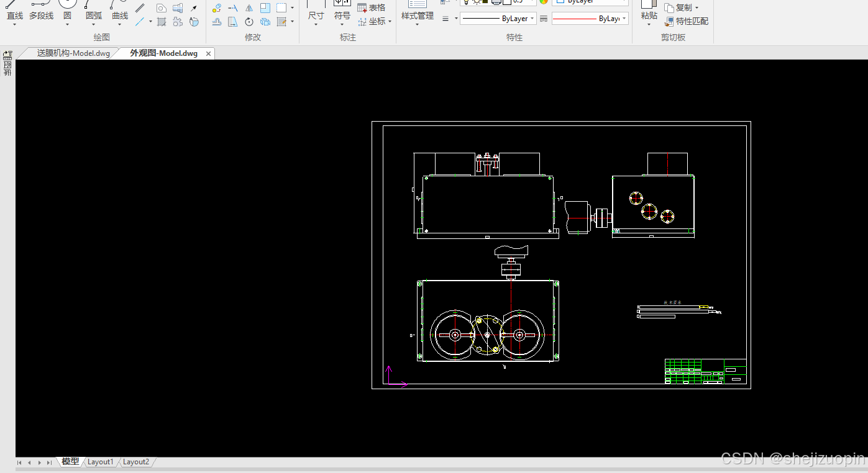Click the 特性匹配 match properties icon

[x=669, y=22]
